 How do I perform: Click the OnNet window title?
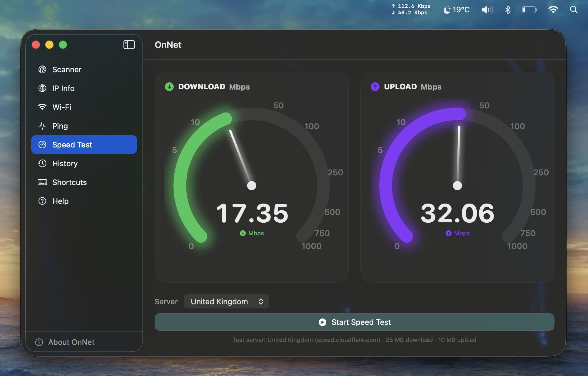tap(168, 45)
